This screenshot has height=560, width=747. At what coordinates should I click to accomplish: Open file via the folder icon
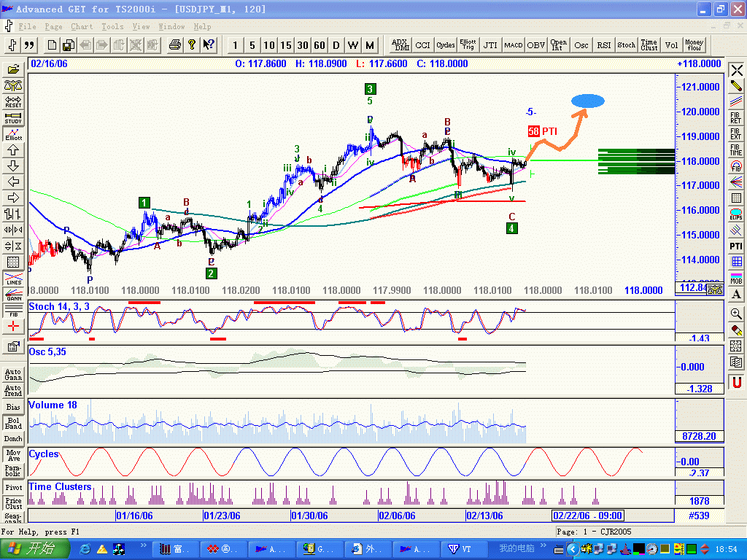13,70
